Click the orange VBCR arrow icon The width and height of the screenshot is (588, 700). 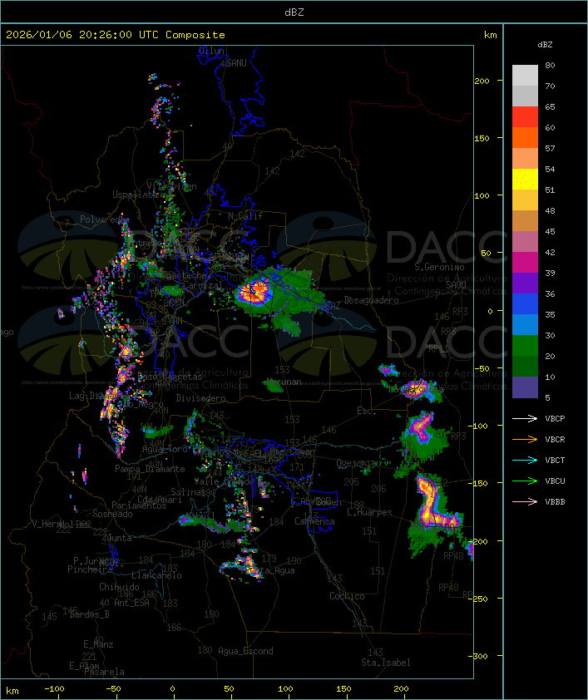click(526, 440)
